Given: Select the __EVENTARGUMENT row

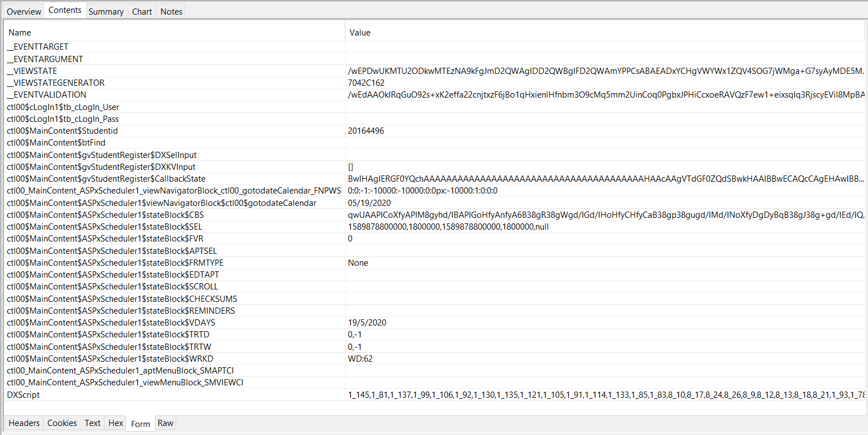Looking at the screenshot, I should click(x=435, y=59).
